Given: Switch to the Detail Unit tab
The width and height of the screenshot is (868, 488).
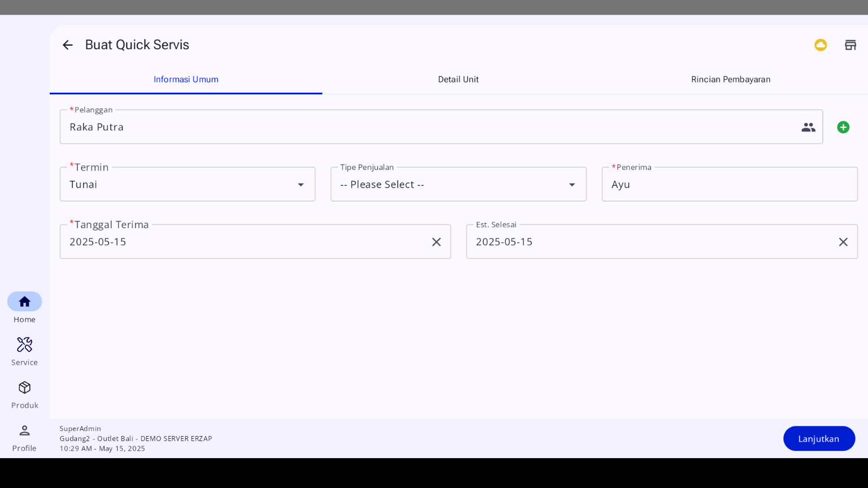Looking at the screenshot, I should point(458,80).
